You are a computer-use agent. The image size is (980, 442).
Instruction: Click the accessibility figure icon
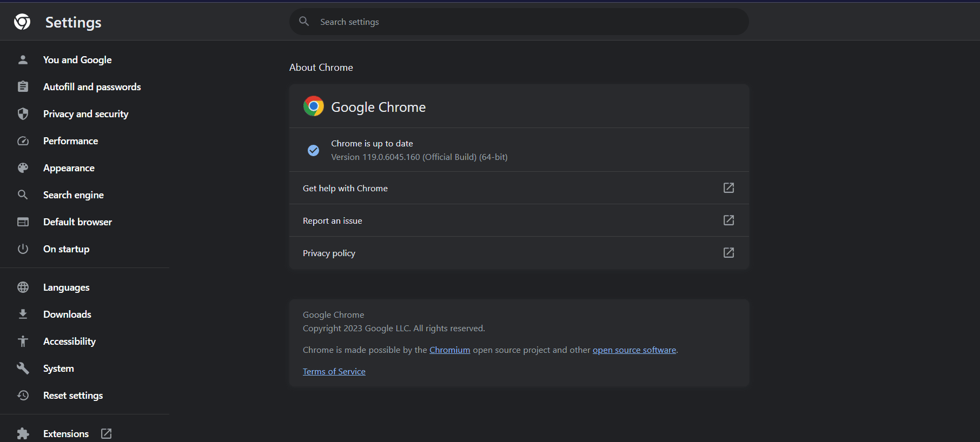23,341
